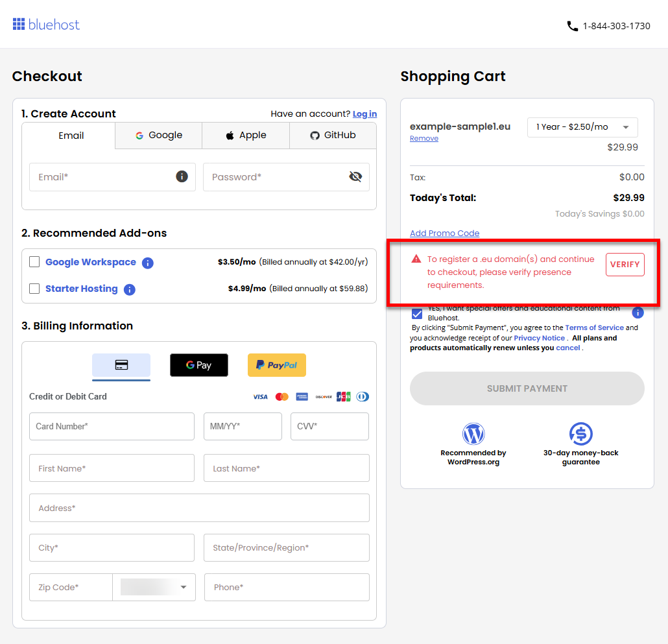
Task: Open Terms of Service link
Action: click(x=594, y=328)
